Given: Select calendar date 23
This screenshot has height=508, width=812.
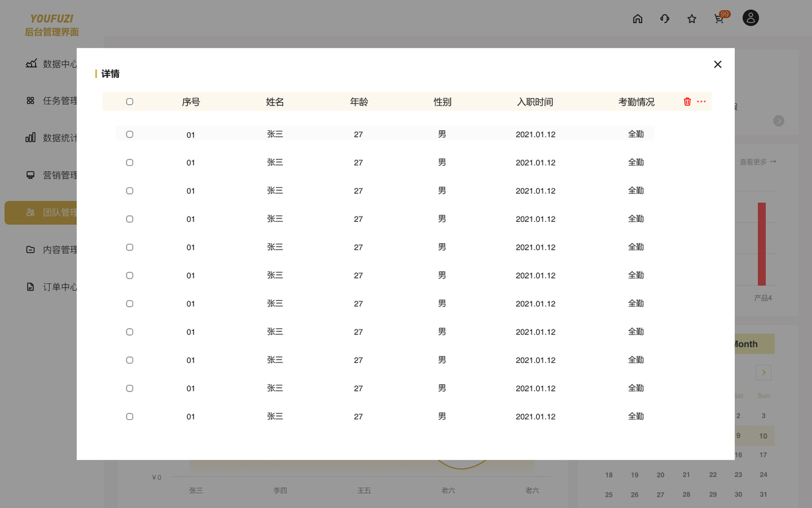Looking at the screenshot, I should pos(738,475).
